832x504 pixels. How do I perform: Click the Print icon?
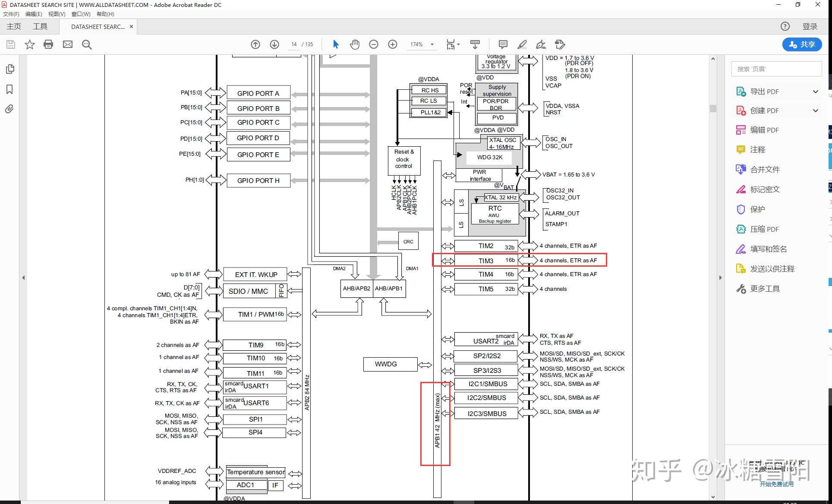tap(48, 44)
